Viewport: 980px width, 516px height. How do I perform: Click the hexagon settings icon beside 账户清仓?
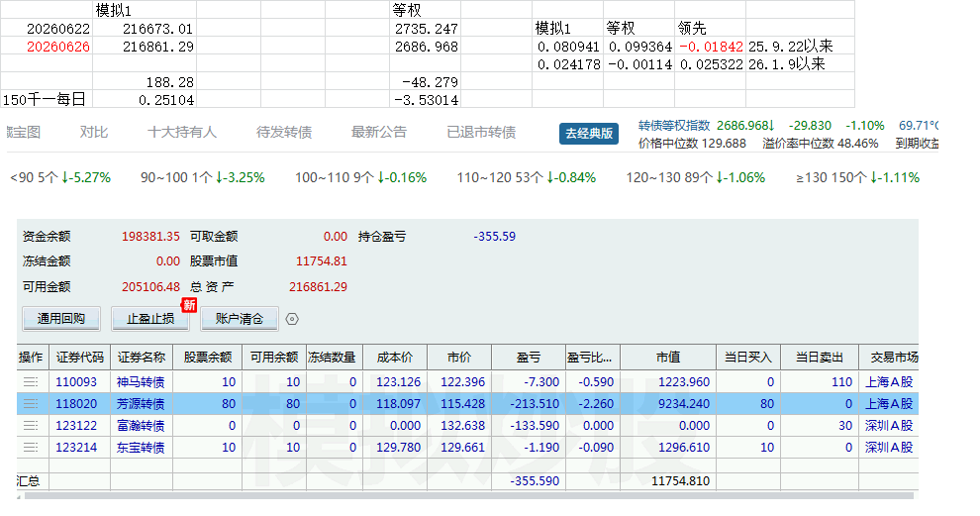click(x=292, y=319)
